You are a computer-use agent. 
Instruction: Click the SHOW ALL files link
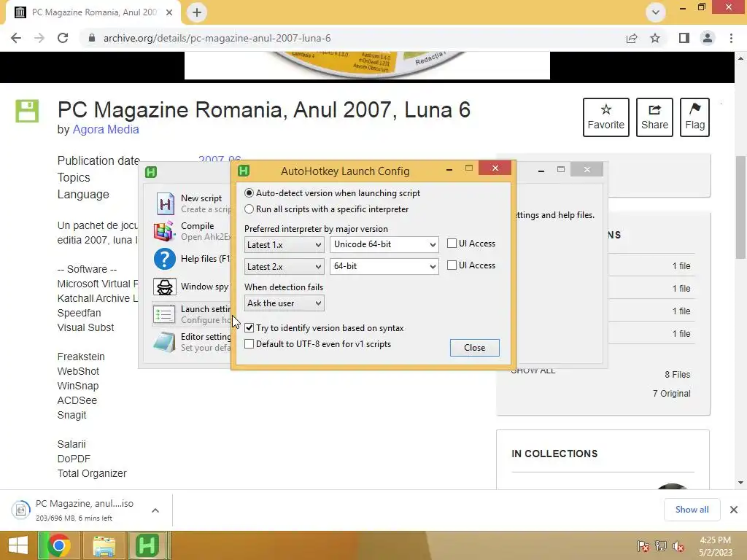coord(533,370)
